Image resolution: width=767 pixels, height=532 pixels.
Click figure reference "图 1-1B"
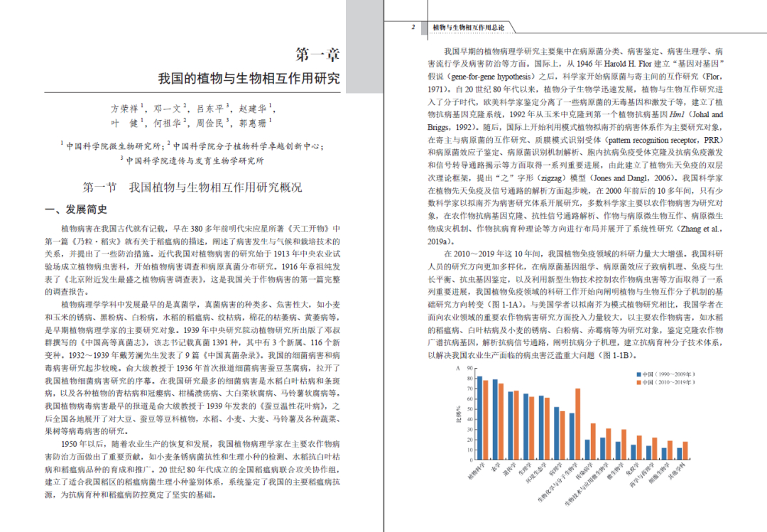[616, 355]
